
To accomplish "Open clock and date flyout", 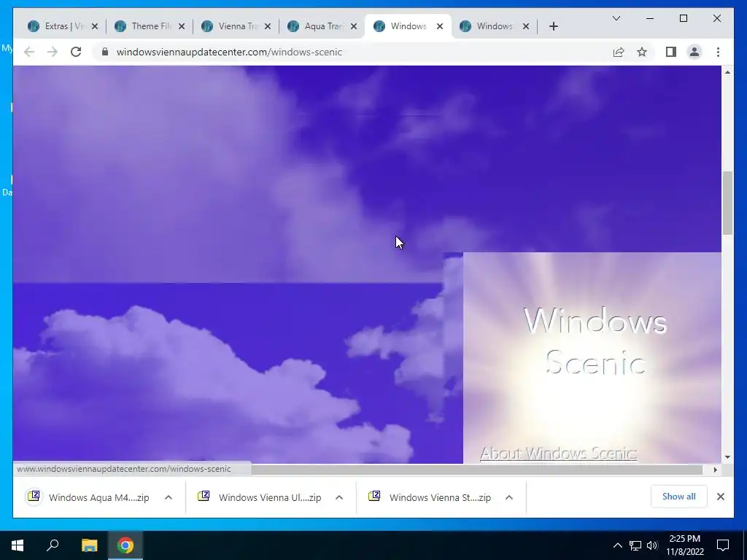I will [x=684, y=545].
